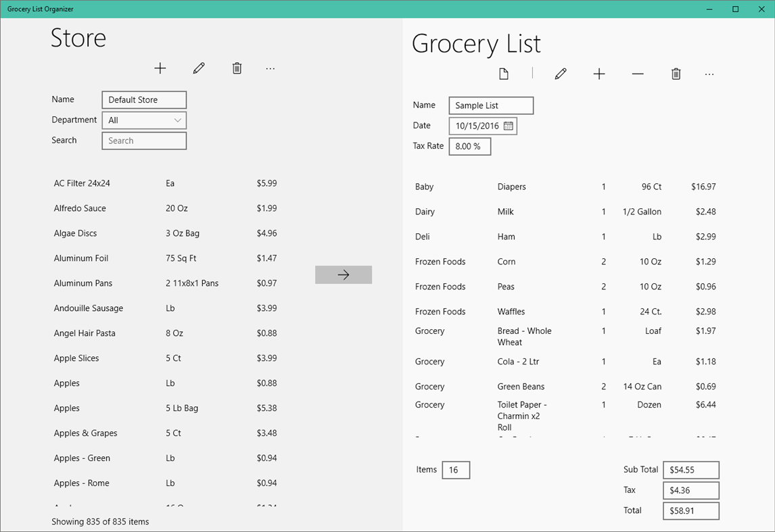The height and width of the screenshot is (532, 775).
Task: Create a new grocery list with document icon
Action: click(503, 74)
